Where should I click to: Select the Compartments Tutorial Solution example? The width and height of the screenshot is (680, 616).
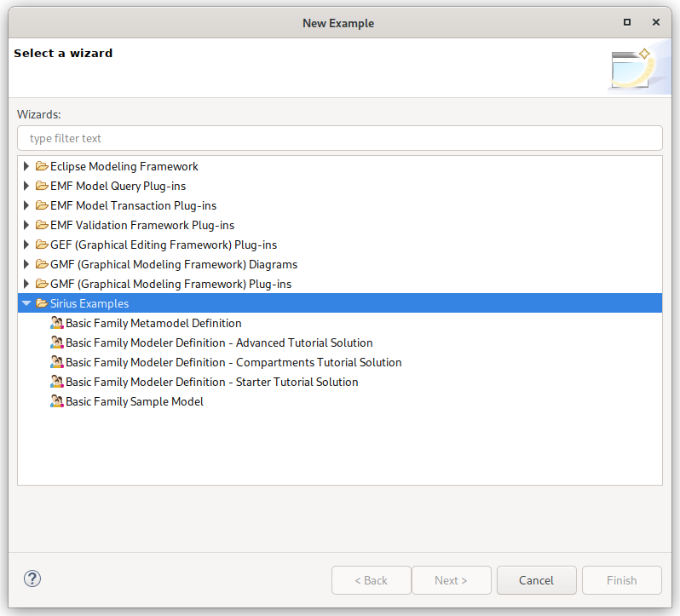tap(233, 362)
